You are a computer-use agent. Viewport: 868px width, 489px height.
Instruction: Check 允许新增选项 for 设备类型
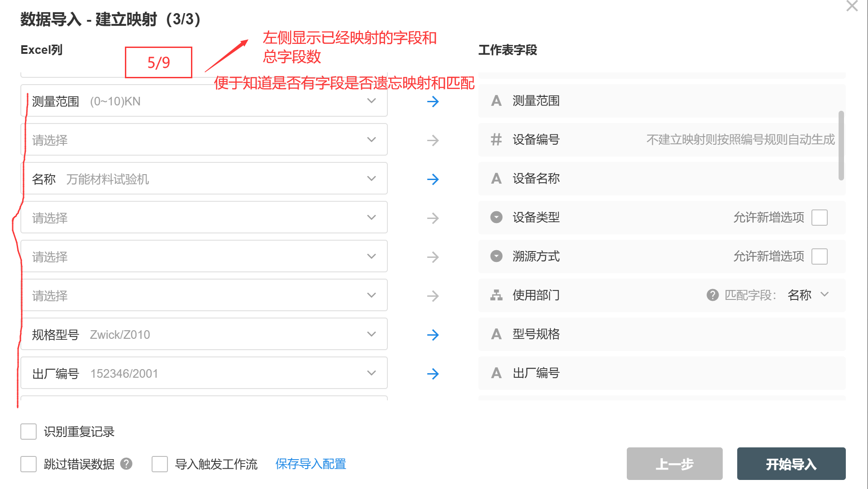819,217
